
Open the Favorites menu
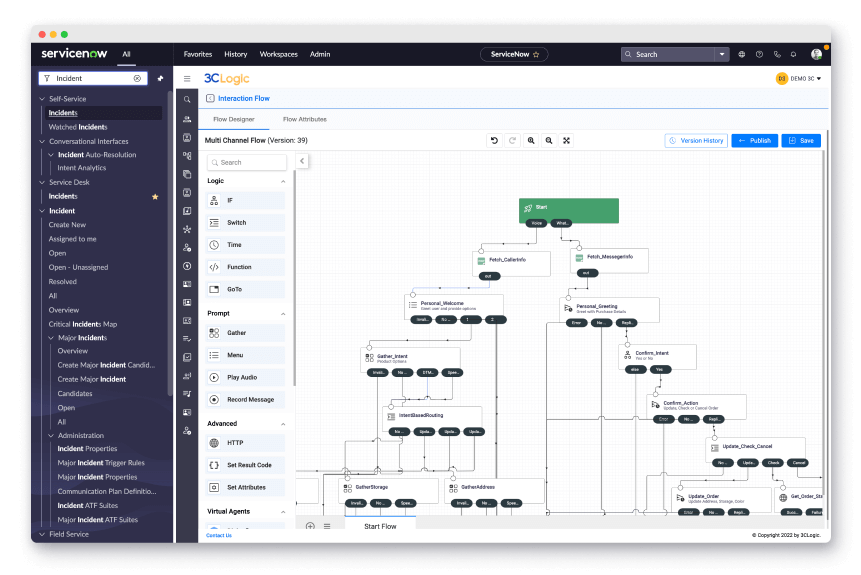click(198, 54)
